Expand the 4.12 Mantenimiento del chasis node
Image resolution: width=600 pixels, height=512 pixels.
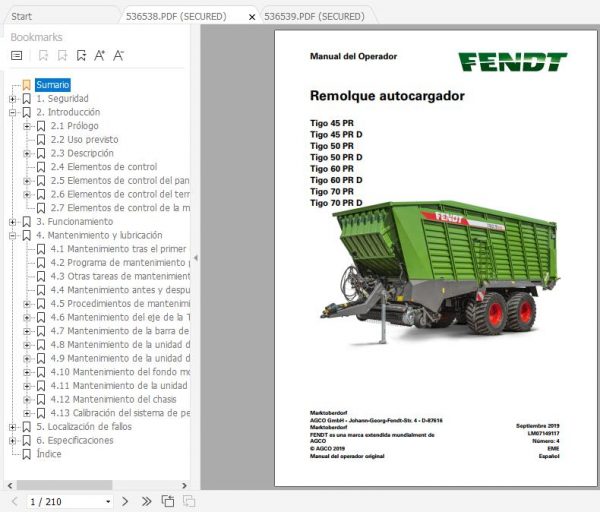pos(27,399)
